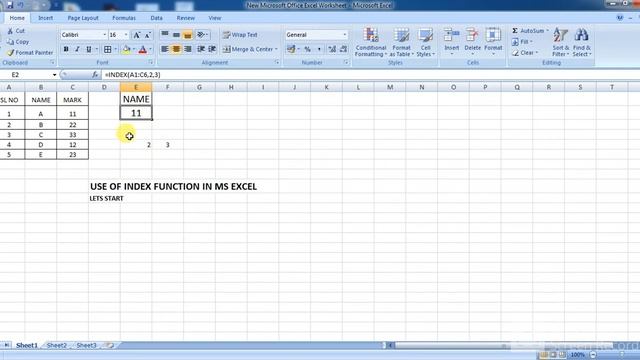The height and width of the screenshot is (360, 640).
Task: Open Cell Styles gallery
Action: [425, 42]
